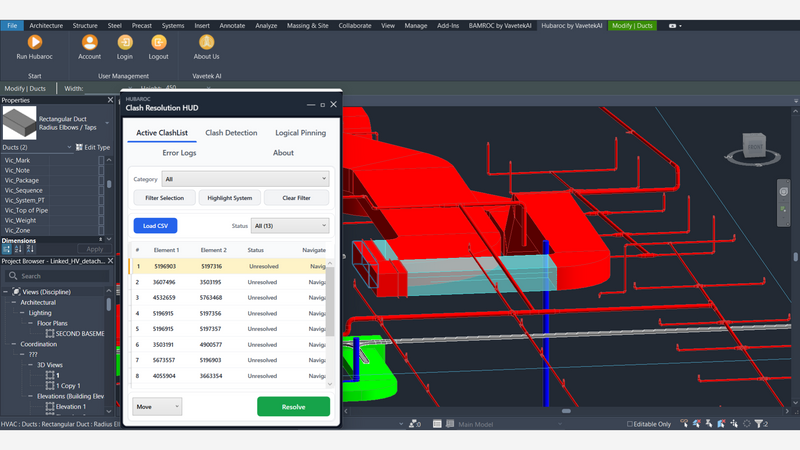Click the Login ribbon icon
Viewport: 800px width, 450px height.
124,42
